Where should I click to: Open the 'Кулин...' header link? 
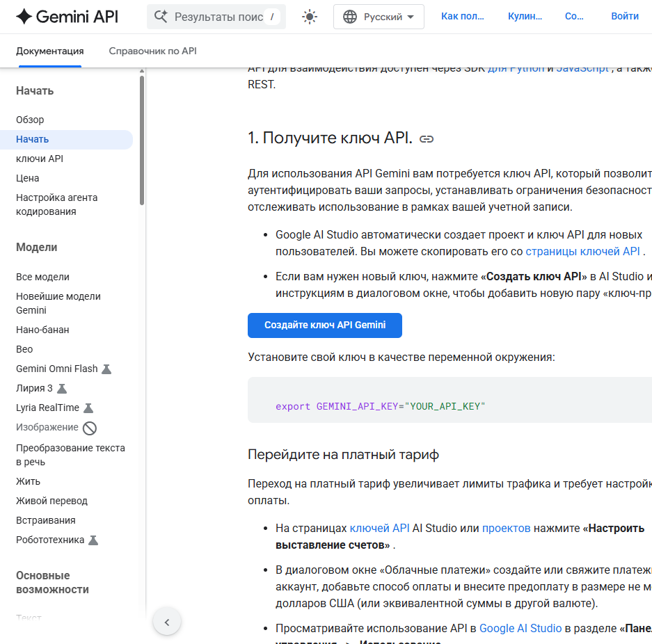[x=525, y=16]
